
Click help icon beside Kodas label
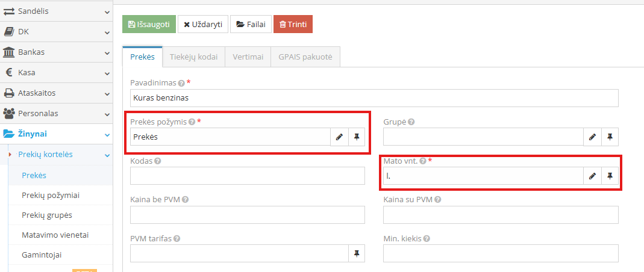pos(158,161)
